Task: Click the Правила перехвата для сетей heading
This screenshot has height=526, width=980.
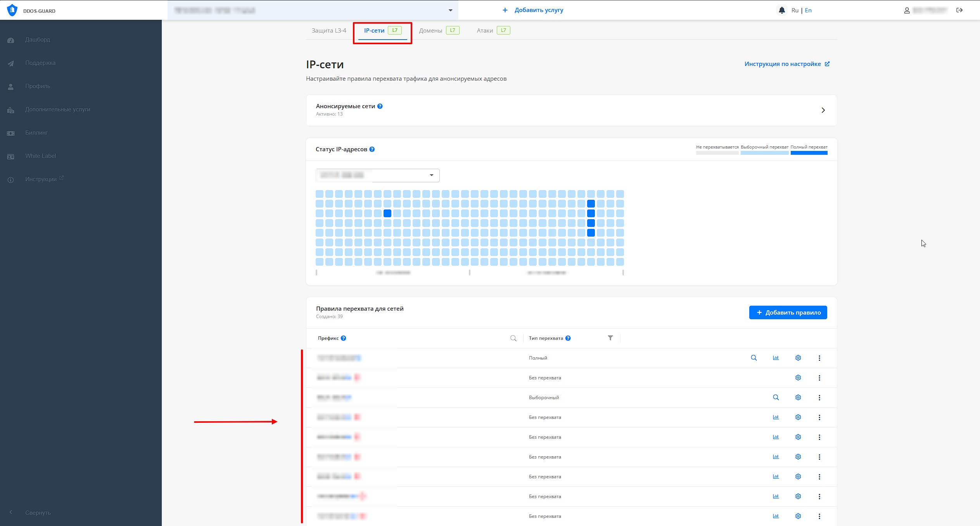Action: point(360,309)
